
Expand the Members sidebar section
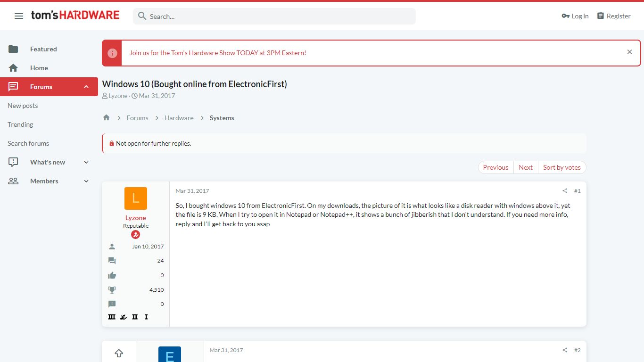(86, 181)
